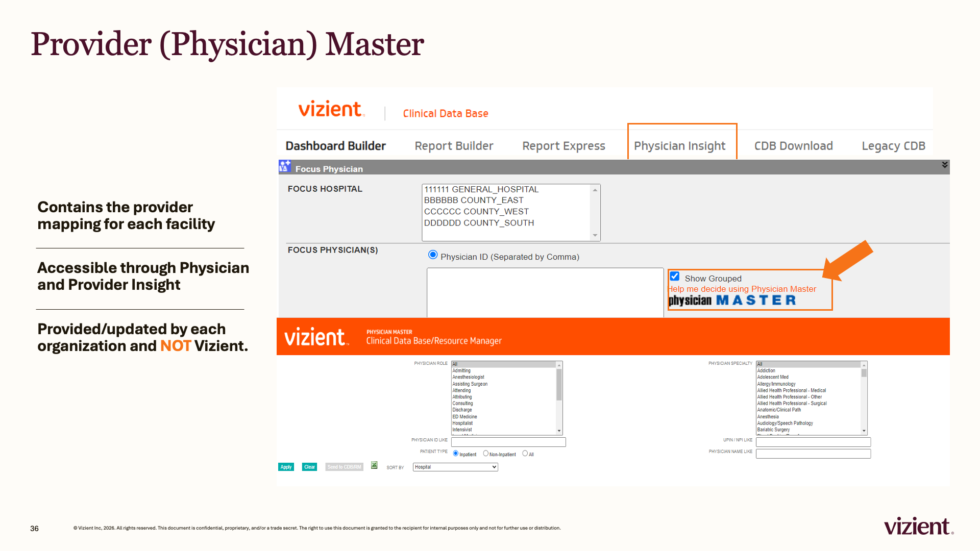Click the Physician Name Like field

point(814,454)
